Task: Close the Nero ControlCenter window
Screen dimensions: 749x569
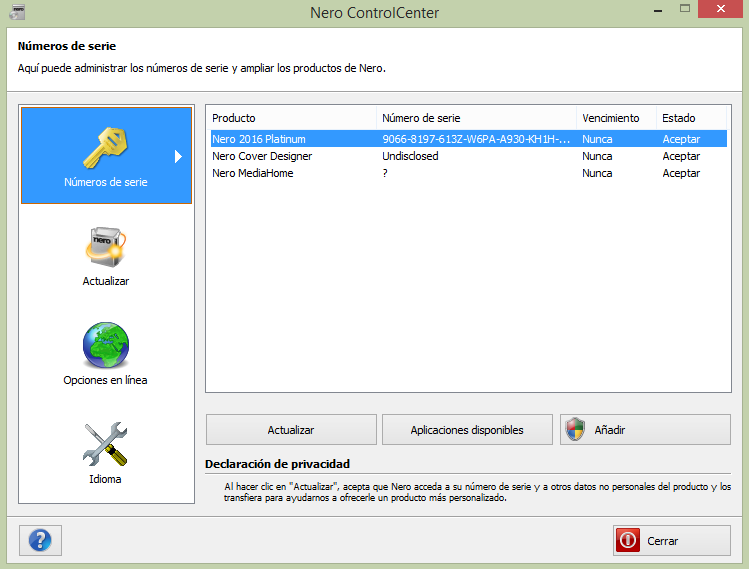Action: click(720, 9)
